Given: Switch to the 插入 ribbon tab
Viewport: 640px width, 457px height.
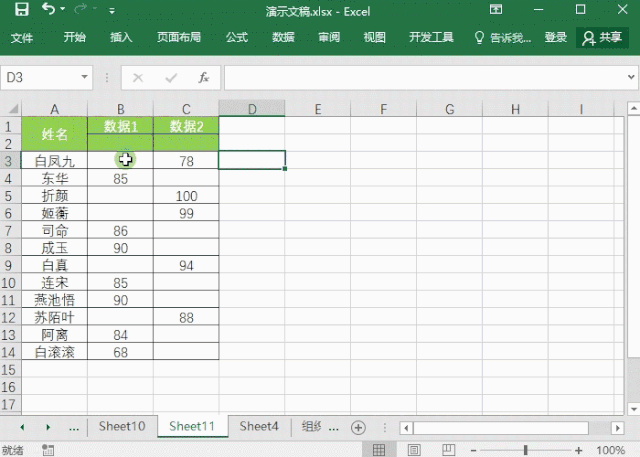Looking at the screenshot, I should tap(121, 38).
